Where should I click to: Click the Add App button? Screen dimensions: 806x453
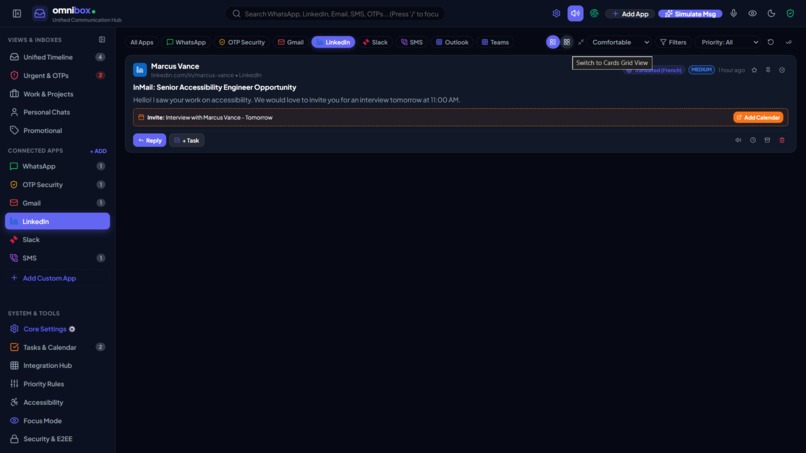coord(630,14)
